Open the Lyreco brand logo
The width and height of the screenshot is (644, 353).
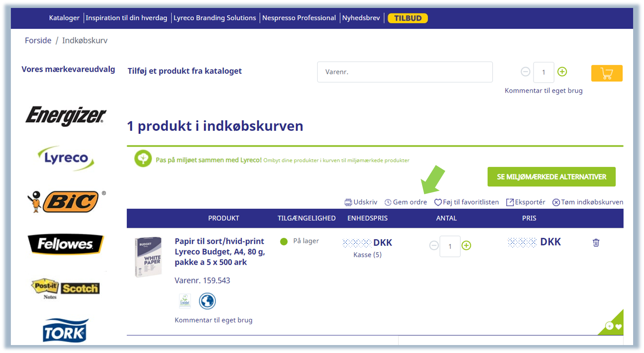point(66,158)
